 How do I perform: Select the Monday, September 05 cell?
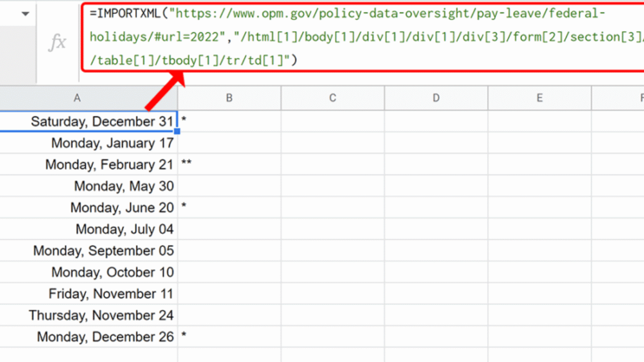103,251
